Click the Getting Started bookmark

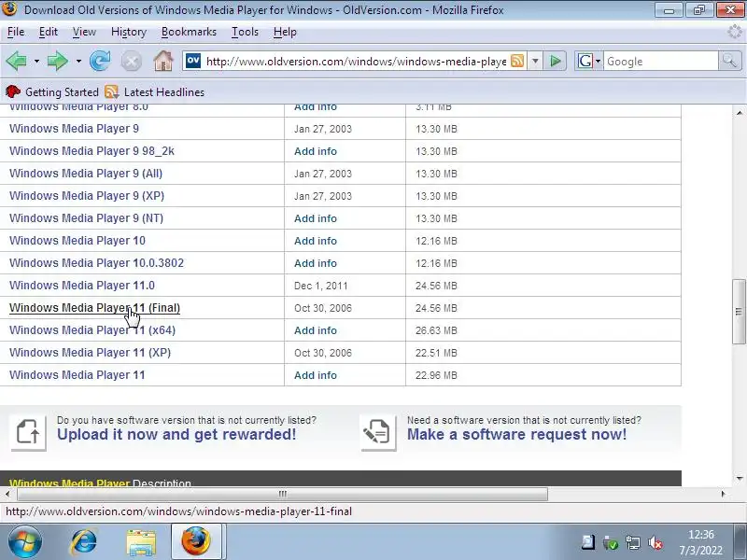point(52,91)
